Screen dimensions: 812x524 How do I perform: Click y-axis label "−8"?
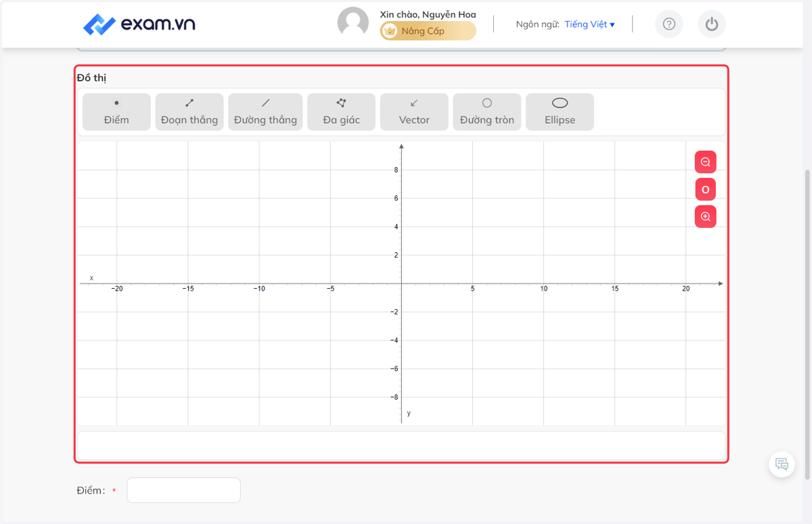point(394,397)
